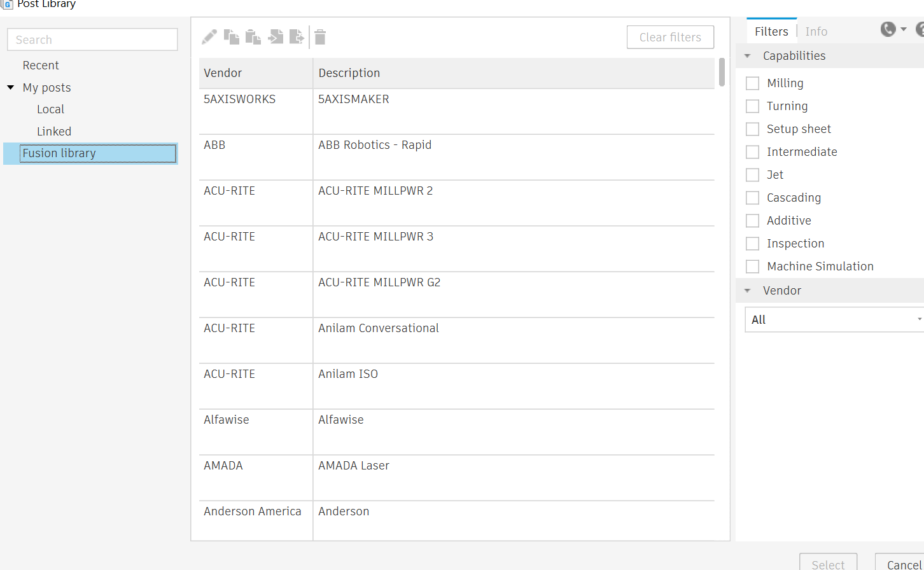Select the 5AXISMAKER post description
This screenshot has height=570, width=924.
tap(354, 99)
